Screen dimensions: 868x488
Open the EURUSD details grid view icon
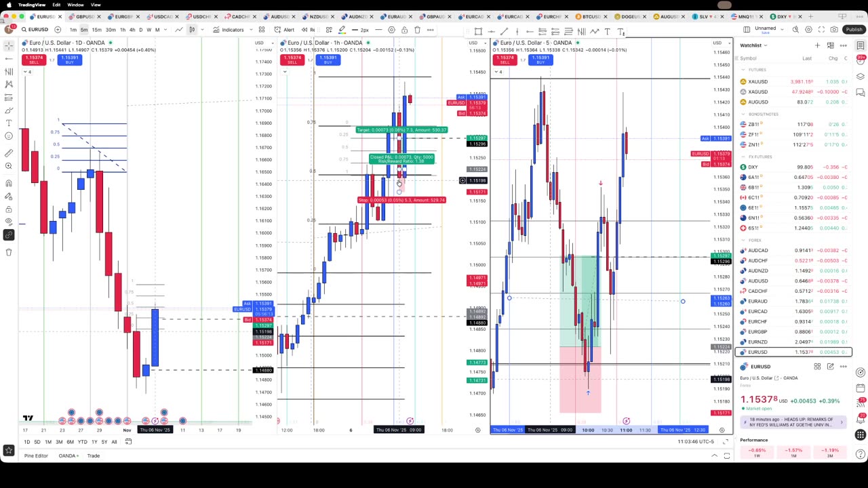click(x=818, y=367)
